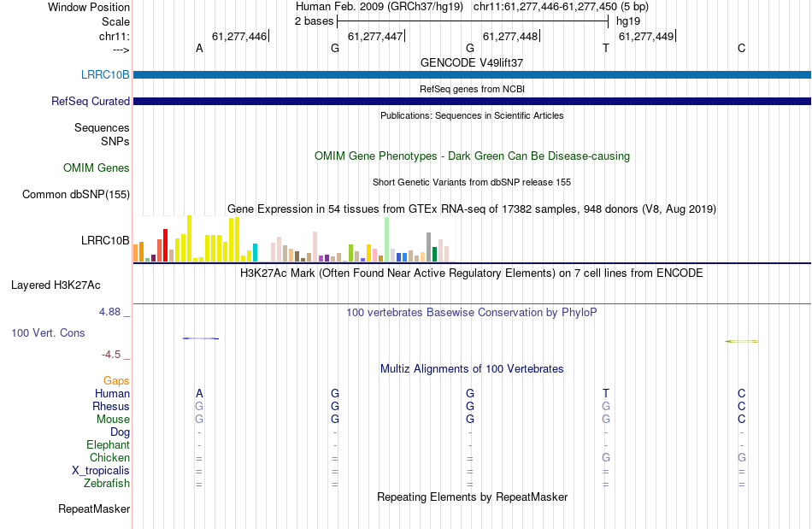Select the dark blue RefSeq Curated gene bar
Viewport: 812px width, 529px height.
click(x=472, y=101)
